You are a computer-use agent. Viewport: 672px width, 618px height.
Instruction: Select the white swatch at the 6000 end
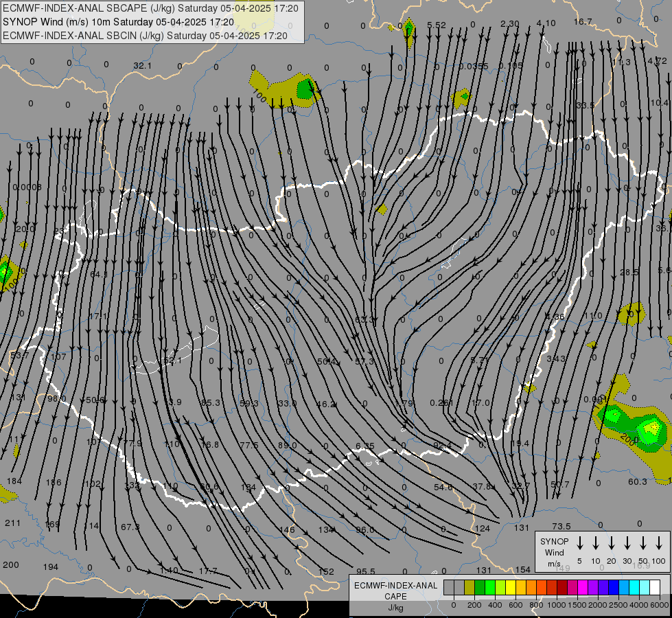click(654, 588)
